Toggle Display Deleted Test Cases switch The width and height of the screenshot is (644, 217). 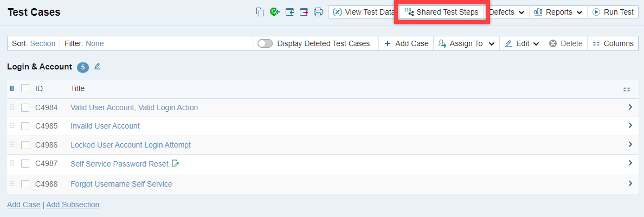tap(265, 43)
